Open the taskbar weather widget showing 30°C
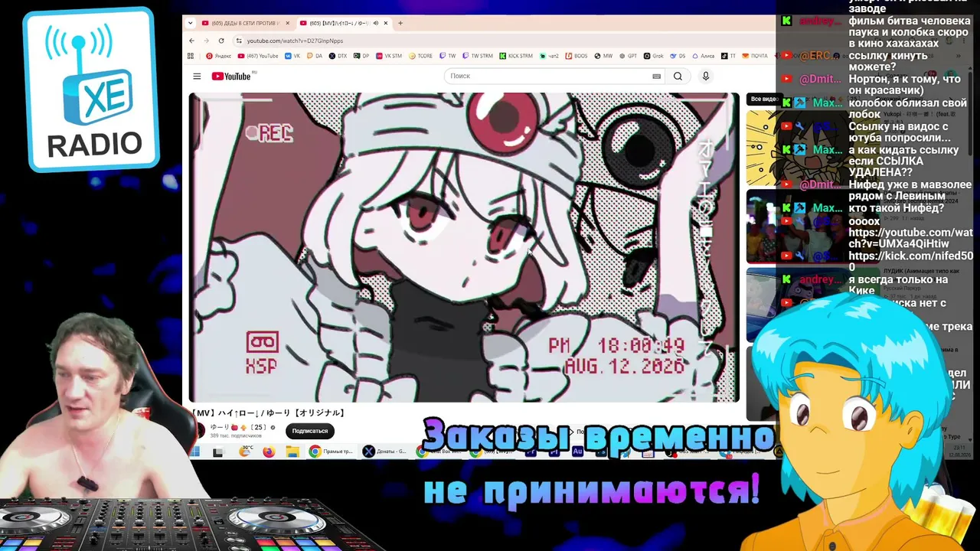980x551 pixels. click(245, 452)
